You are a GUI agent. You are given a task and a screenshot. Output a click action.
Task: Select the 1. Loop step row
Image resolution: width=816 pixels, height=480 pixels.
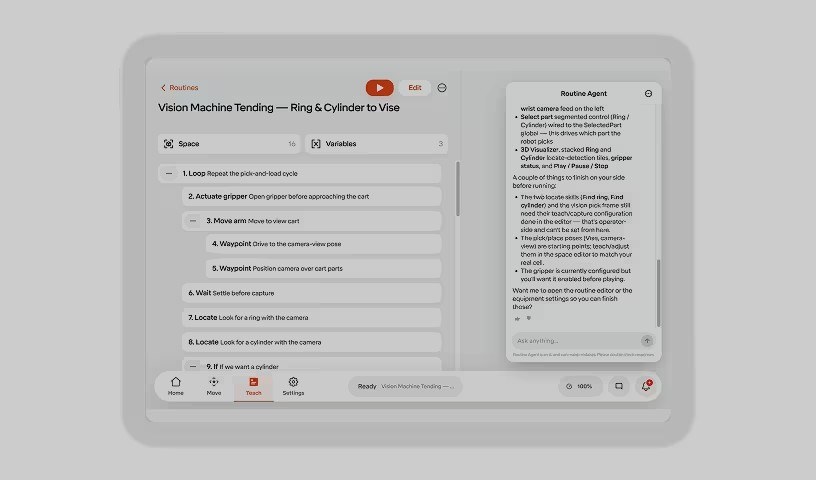pyautogui.click(x=300, y=173)
